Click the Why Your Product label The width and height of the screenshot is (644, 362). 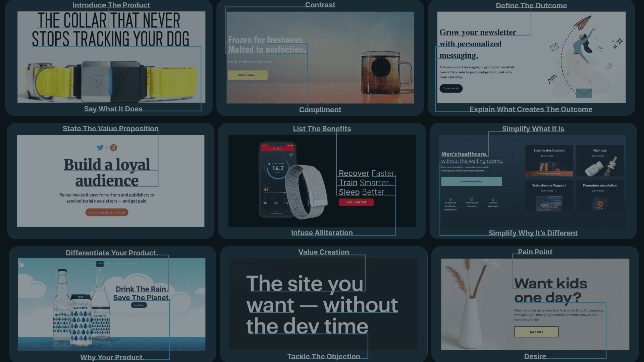click(112, 357)
